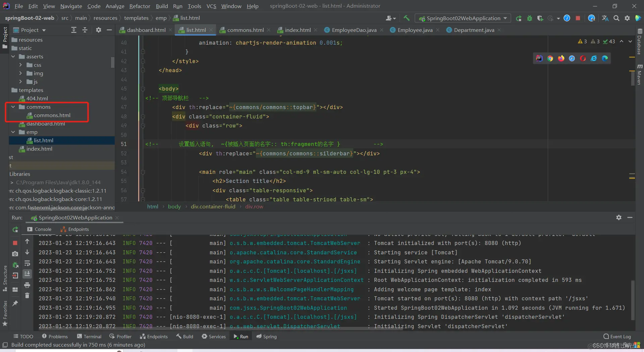
Task: Toggle the Project side tab
Action: pos(5,37)
